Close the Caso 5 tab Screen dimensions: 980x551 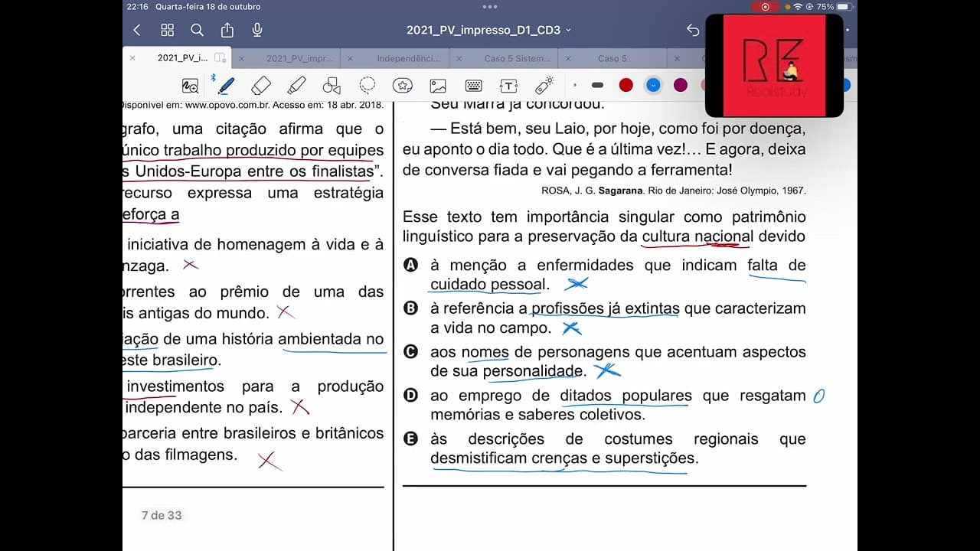coord(568,58)
